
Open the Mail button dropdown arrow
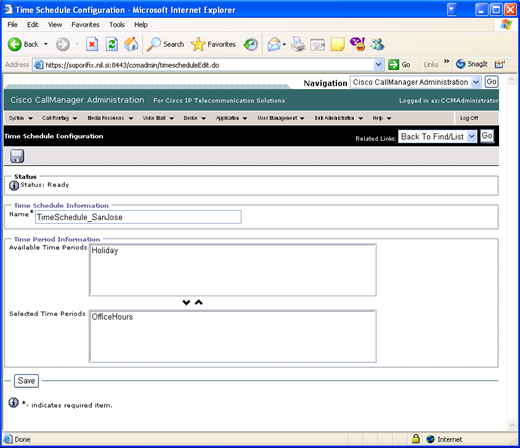[284, 44]
